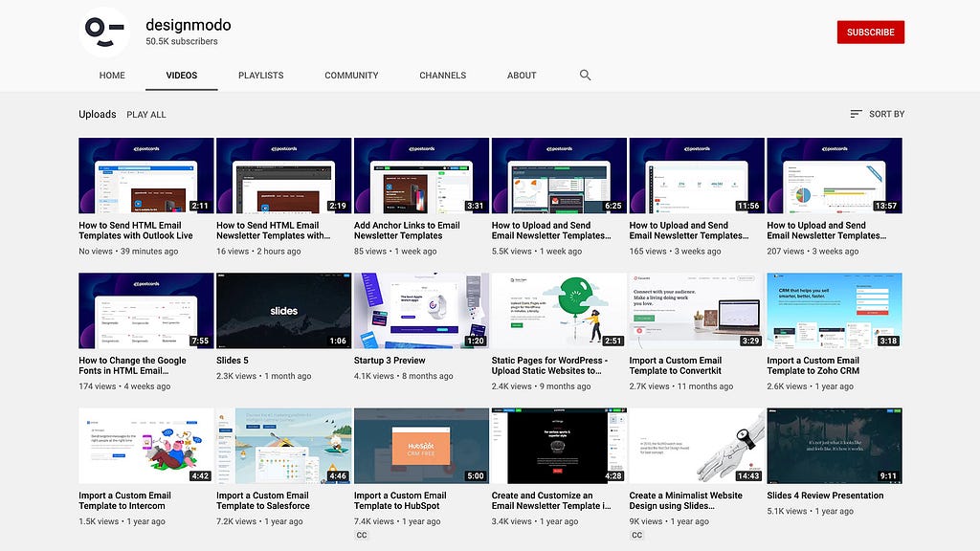The image size is (980, 551).
Task: Click '2.7K views • 11 months ago' text
Action: click(x=681, y=386)
